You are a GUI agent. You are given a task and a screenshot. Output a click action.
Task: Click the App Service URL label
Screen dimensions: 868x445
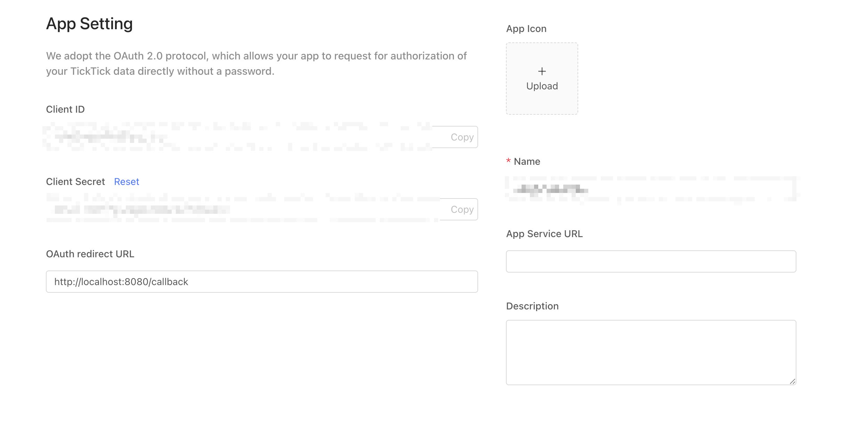pyautogui.click(x=544, y=234)
